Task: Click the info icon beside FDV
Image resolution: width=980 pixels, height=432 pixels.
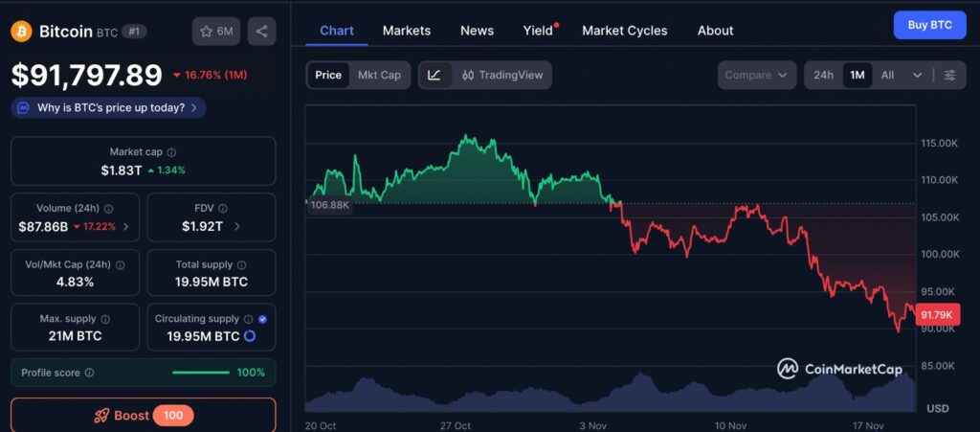Action: (x=223, y=208)
